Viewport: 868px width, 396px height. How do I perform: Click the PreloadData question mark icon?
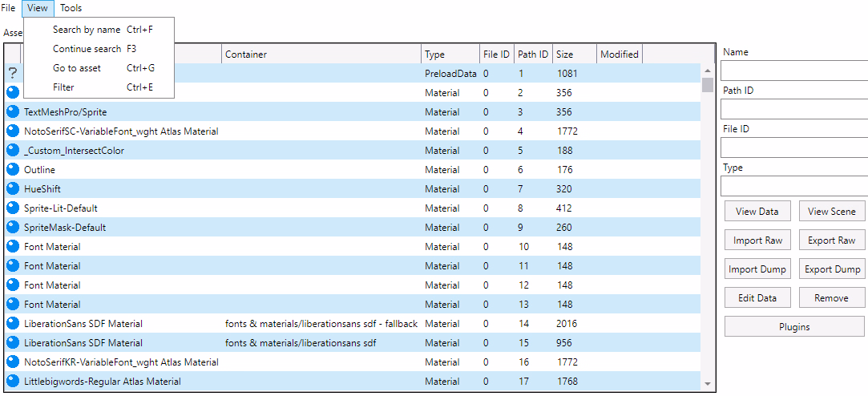click(13, 74)
